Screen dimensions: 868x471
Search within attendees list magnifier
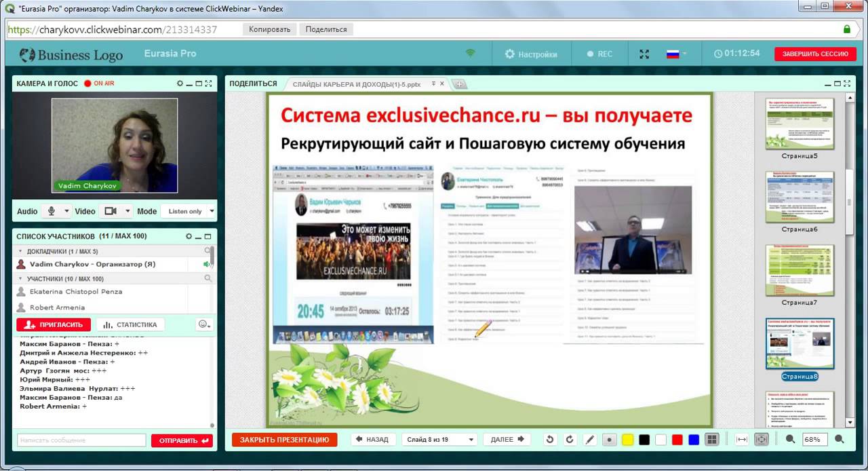[208, 278]
